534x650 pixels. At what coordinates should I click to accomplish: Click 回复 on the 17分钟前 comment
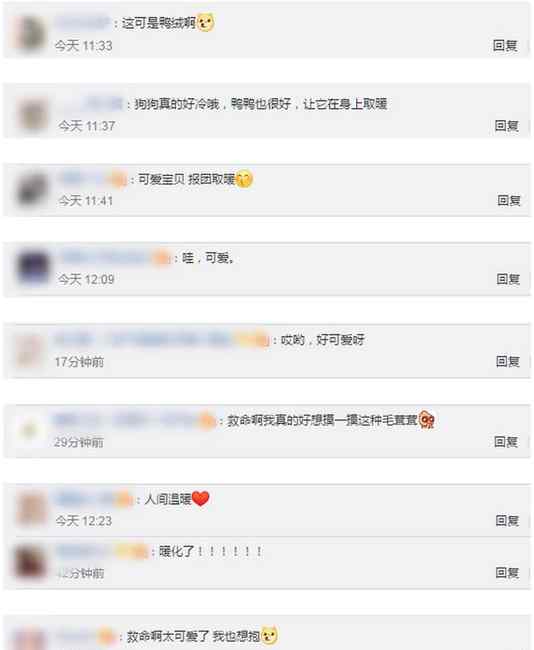508,361
